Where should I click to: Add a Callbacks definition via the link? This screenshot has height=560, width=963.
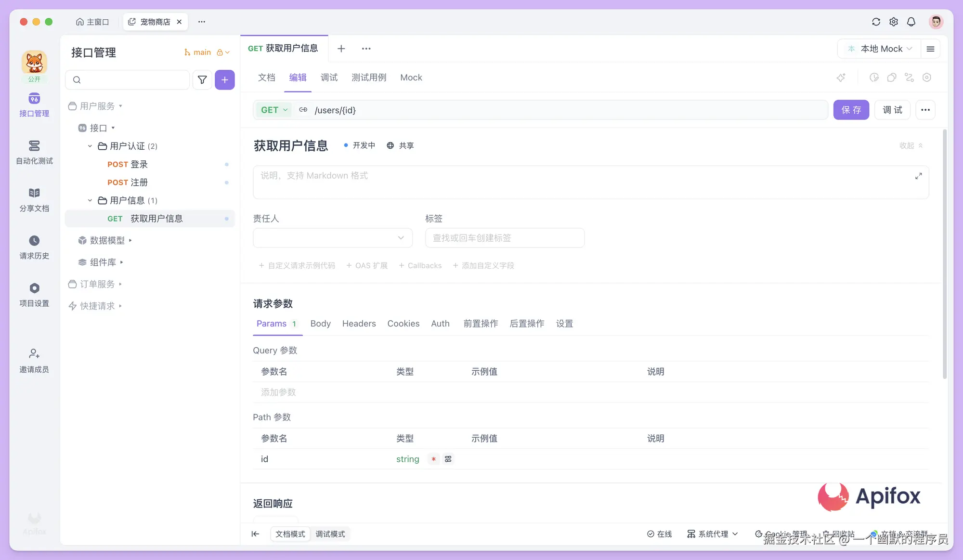(x=420, y=265)
